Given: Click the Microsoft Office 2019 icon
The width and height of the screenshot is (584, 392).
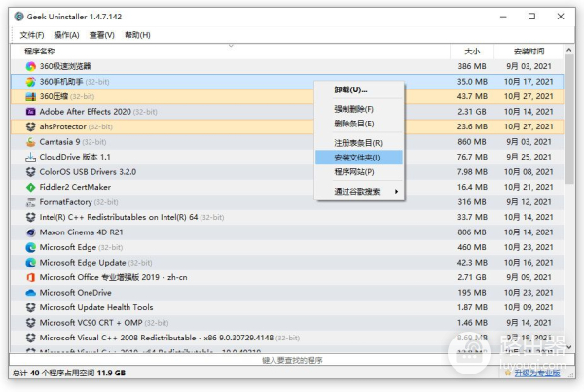Looking at the screenshot, I should tap(30, 278).
